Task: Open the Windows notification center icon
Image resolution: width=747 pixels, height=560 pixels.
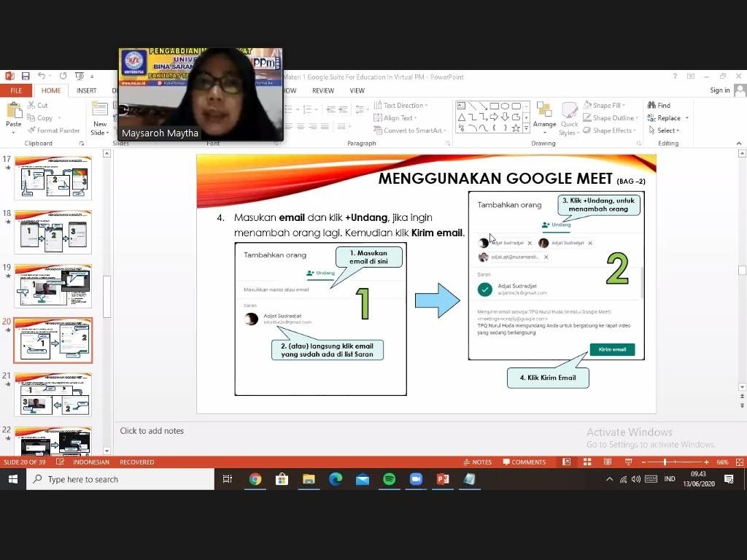Action: tap(729, 479)
